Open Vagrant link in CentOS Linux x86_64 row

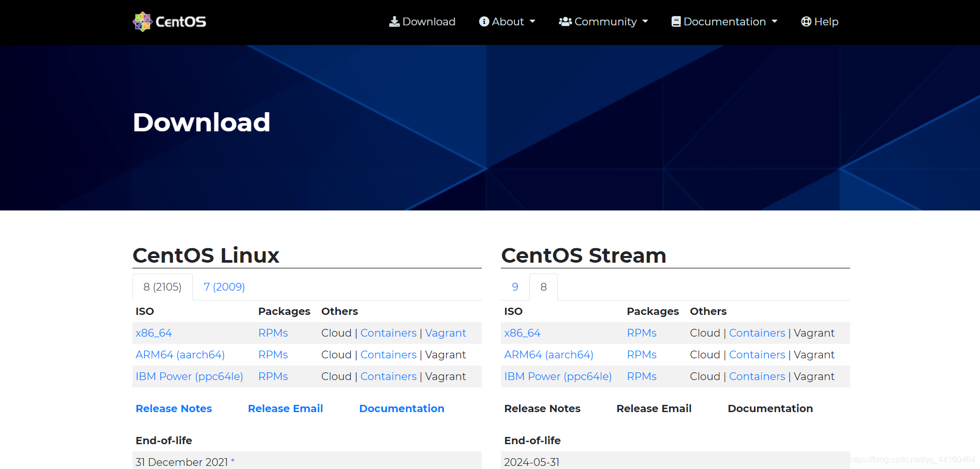coord(446,333)
